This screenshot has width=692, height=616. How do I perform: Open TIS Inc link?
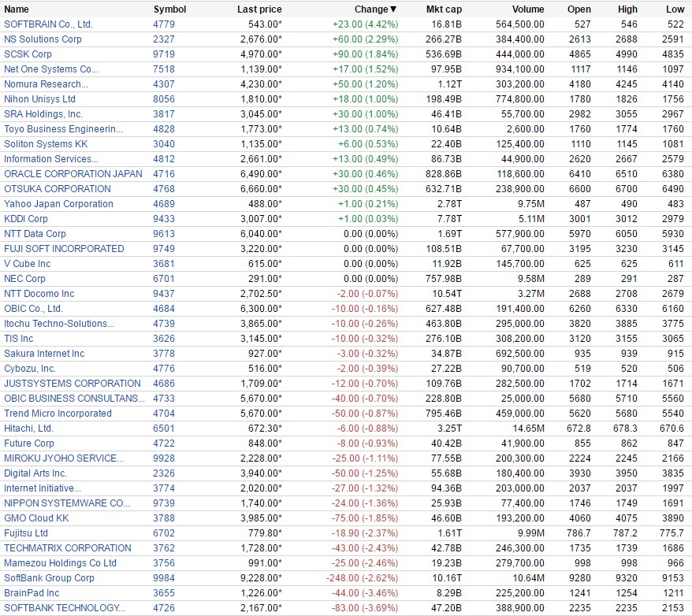(19, 339)
